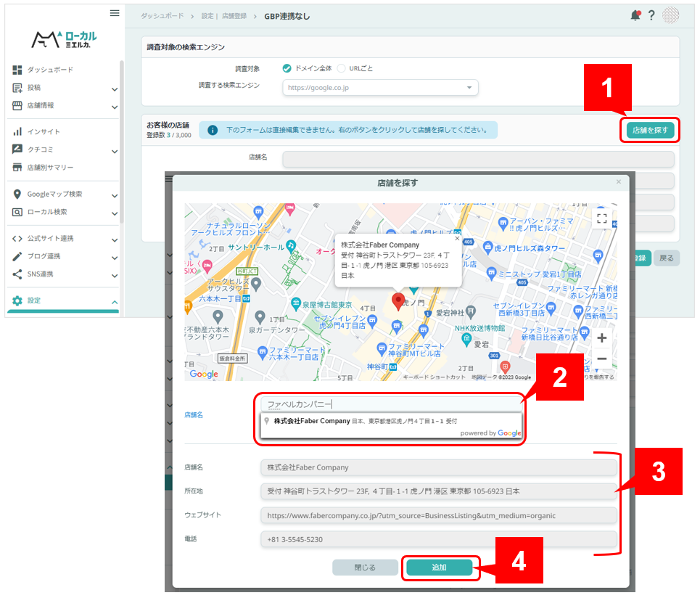Toggle the hamburger sidebar menu icon

[x=115, y=13]
